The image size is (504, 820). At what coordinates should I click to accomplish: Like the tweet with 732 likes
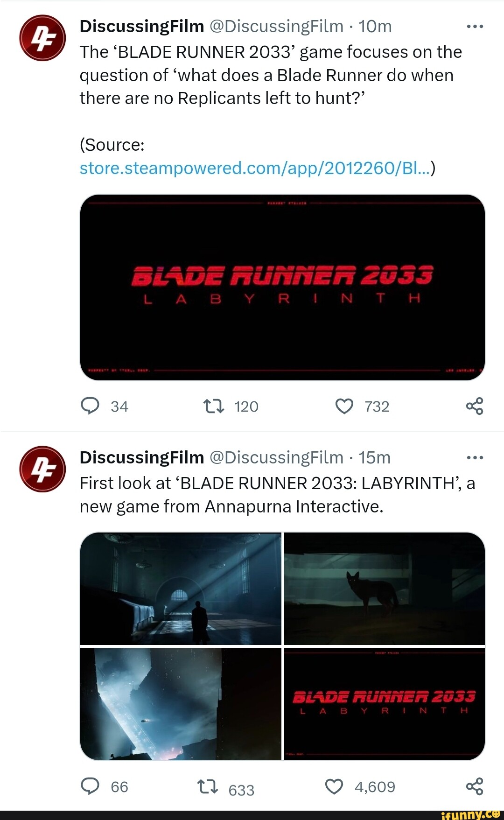344,406
